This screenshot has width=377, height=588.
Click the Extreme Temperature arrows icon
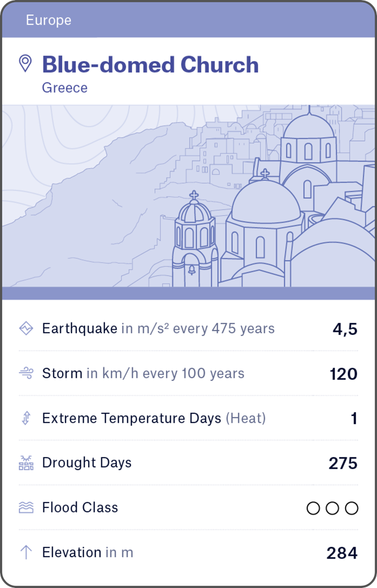pos(26,418)
